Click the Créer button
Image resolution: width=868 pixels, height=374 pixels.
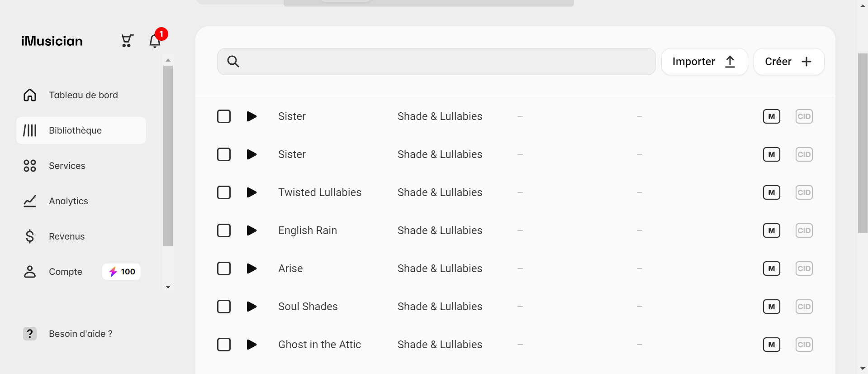[788, 62]
